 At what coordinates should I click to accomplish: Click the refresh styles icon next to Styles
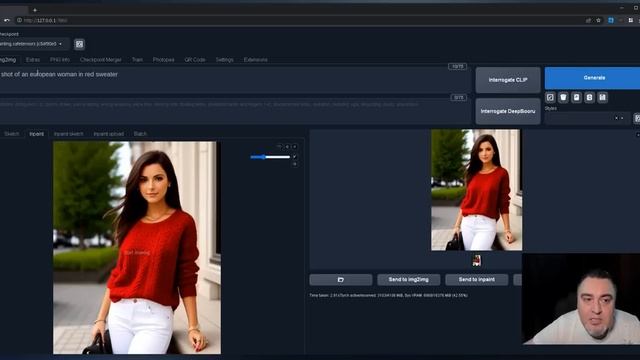pyautogui.click(x=637, y=118)
